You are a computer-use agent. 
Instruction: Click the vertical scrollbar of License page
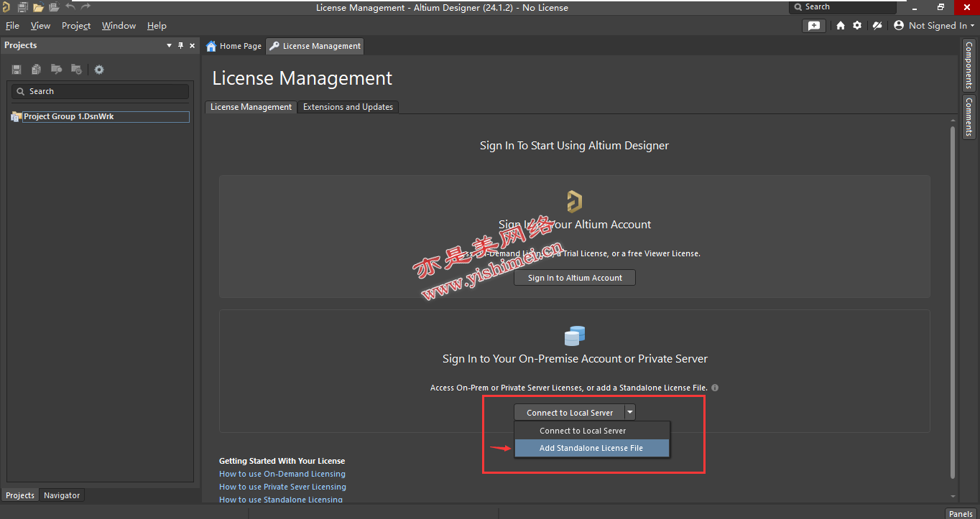(x=953, y=304)
